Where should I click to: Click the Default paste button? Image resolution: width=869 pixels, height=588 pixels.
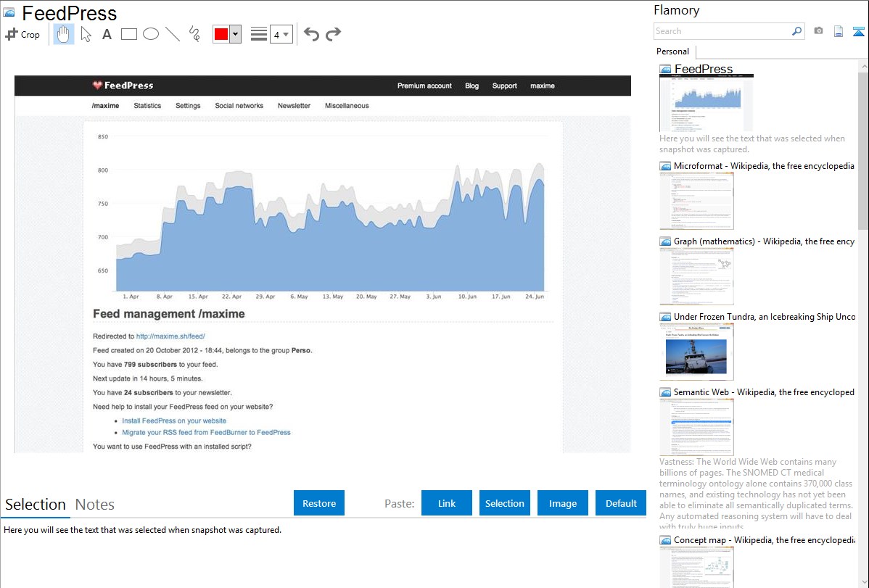click(x=621, y=503)
